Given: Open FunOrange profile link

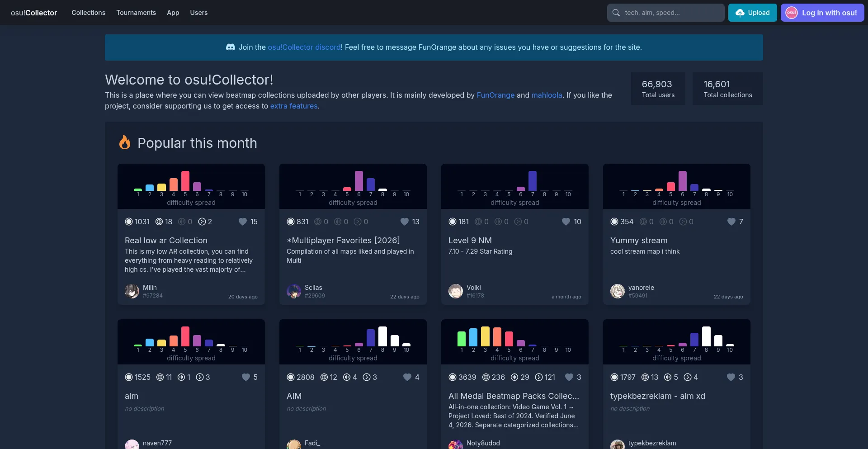Looking at the screenshot, I should [495, 95].
